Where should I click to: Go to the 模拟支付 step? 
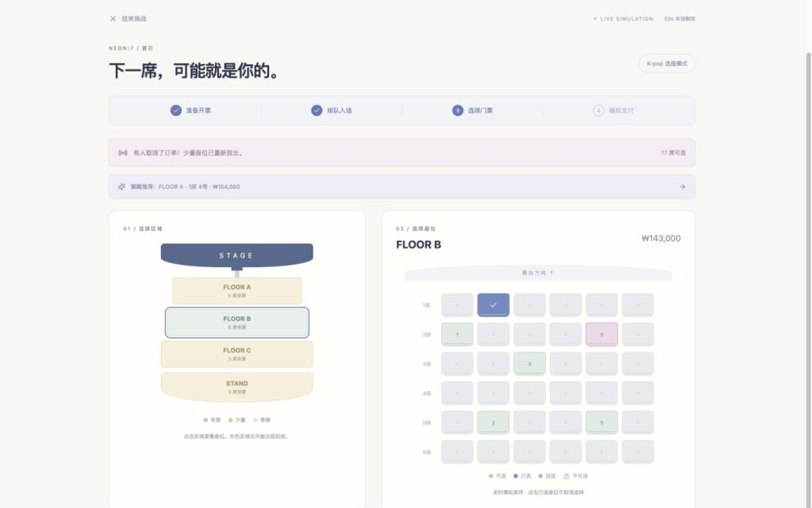click(x=614, y=111)
